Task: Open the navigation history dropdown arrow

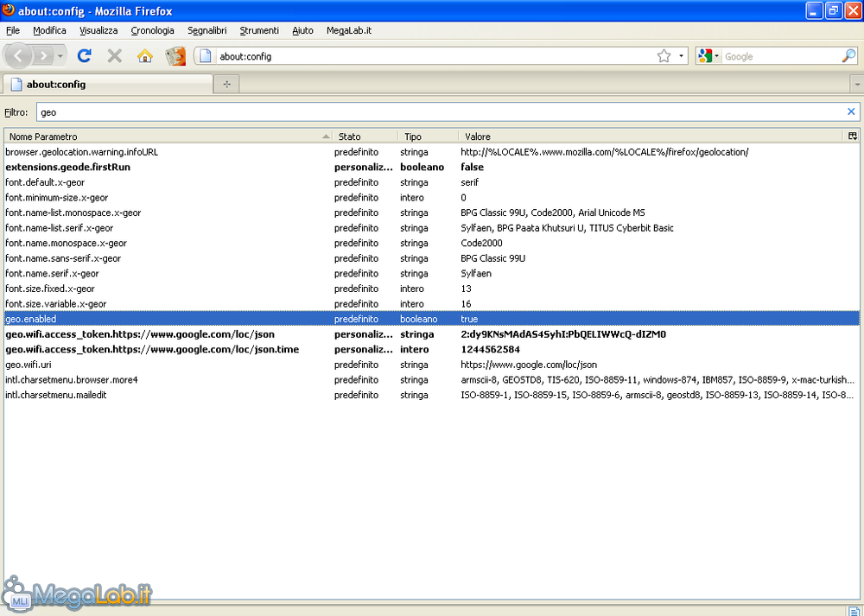Action: pyautogui.click(x=60, y=55)
